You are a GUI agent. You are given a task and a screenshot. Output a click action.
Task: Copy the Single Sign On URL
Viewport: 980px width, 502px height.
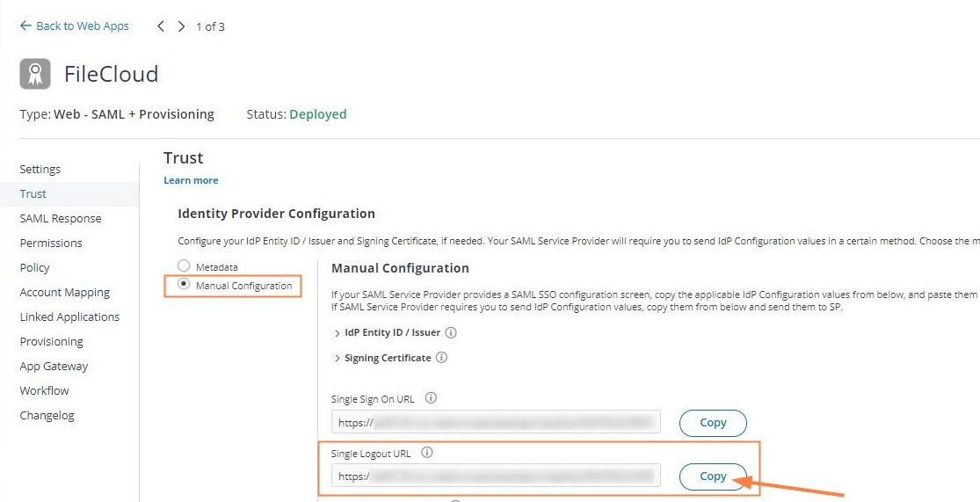coord(713,423)
